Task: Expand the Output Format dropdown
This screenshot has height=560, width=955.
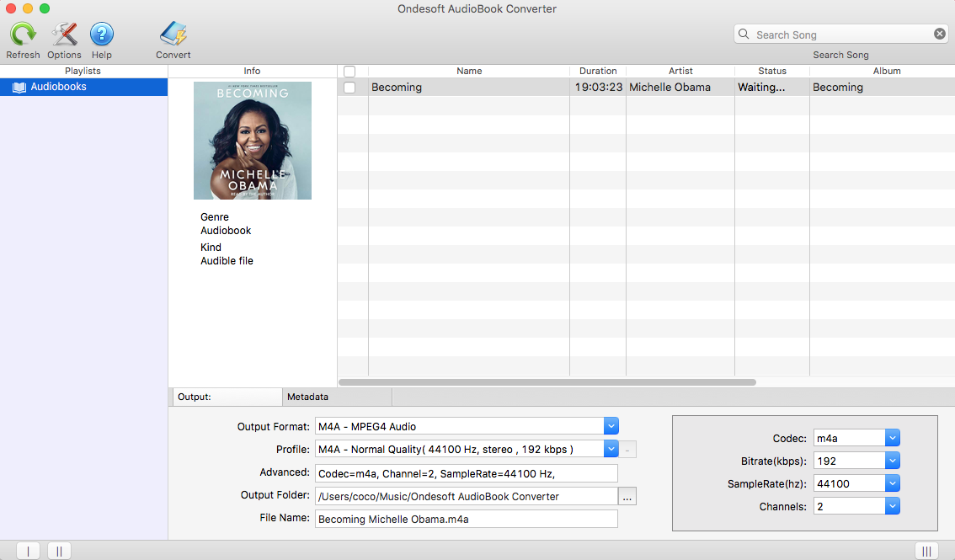Action: pos(611,426)
